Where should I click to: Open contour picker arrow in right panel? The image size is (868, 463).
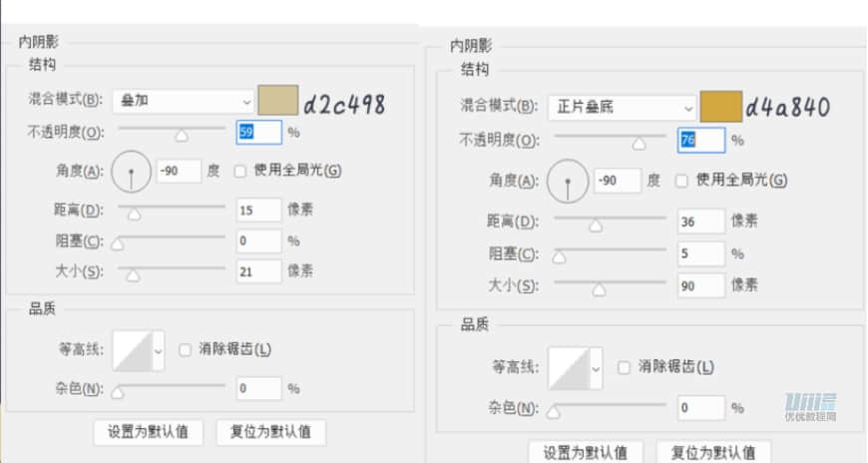coord(597,368)
